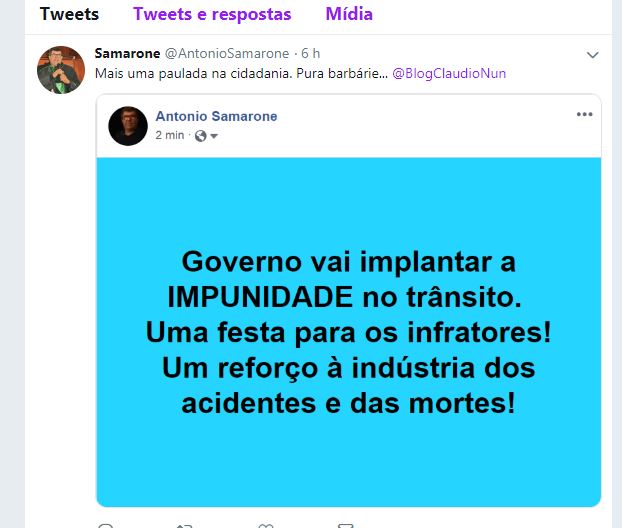Viewport: 622px width, 528px height.
Task: Click the reply icon below tweet
Action: point(106,526)
